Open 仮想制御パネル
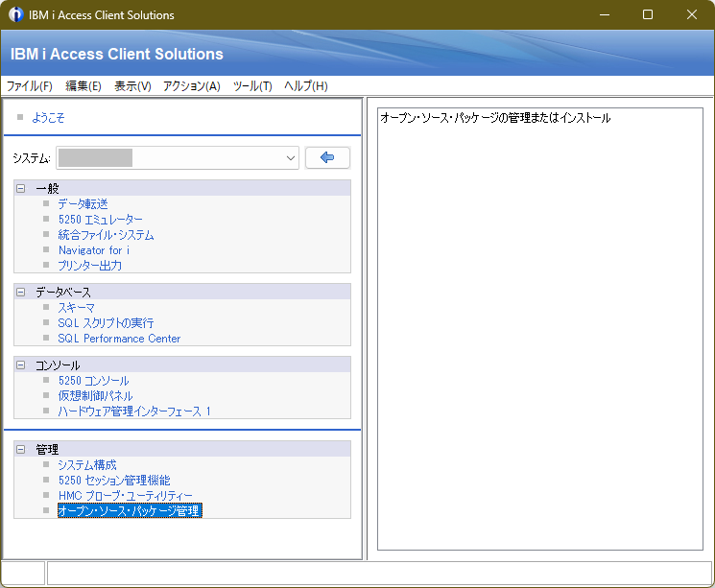The width and height of the screenshot is (715, 588). pos(95,396)
